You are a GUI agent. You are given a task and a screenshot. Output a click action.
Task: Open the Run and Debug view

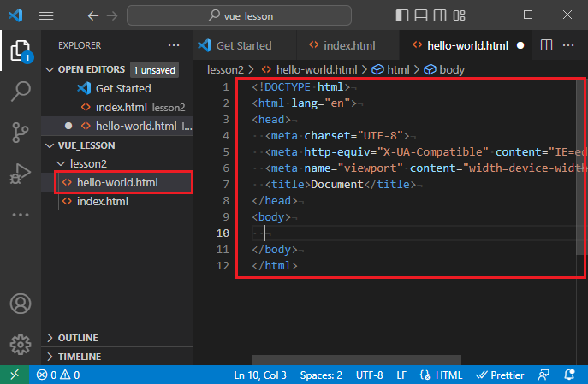[20, 174]
